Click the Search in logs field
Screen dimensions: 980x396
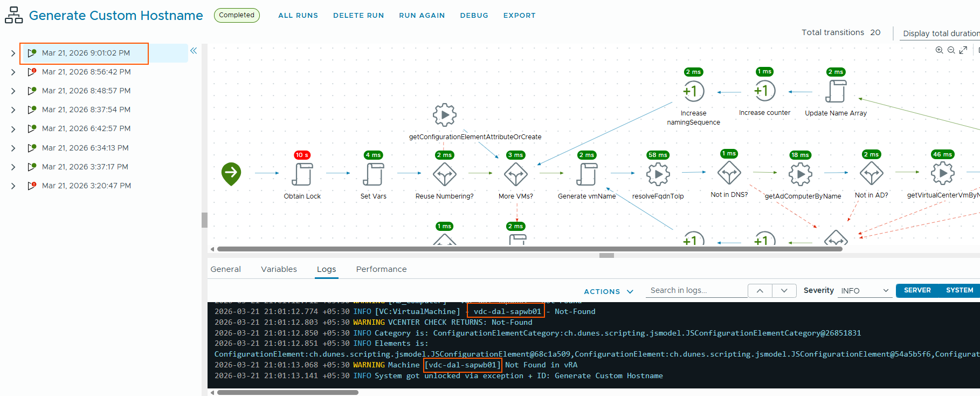[x=696, y=290]
